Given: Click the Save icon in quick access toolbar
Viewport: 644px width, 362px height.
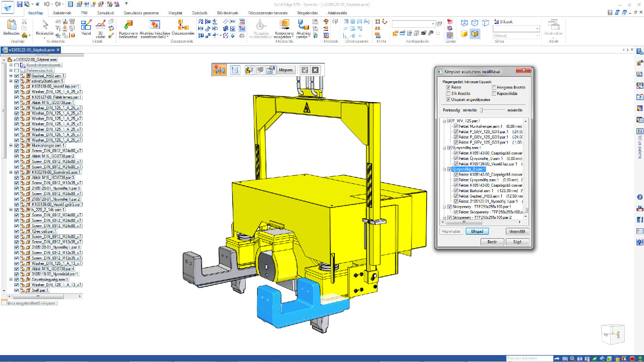Looking at the screenshot, I should click(19, 3).
